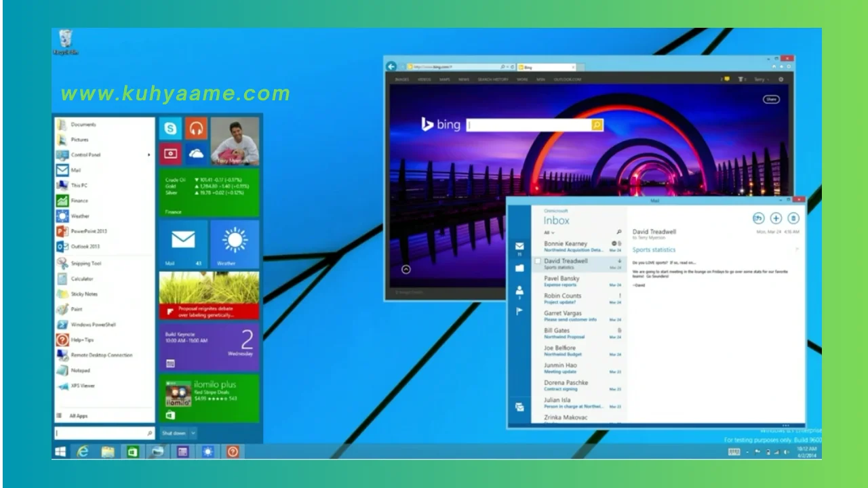Open MAPS on Bing navigation bar
Viewport: 868px width, 488px height.
(444, 79)
